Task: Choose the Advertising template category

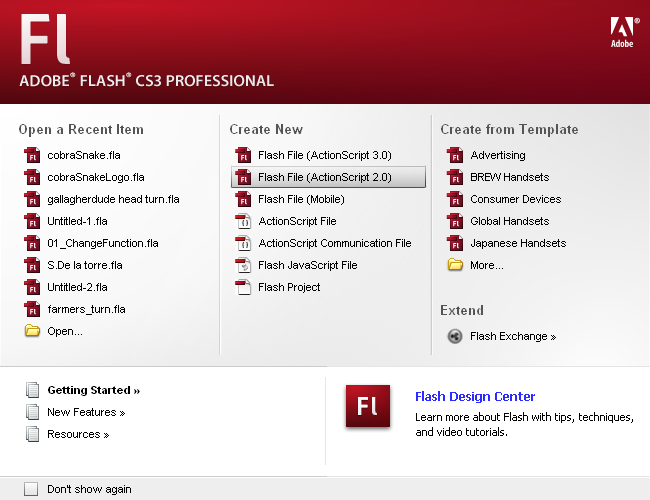Action: [x=497, y=155]
